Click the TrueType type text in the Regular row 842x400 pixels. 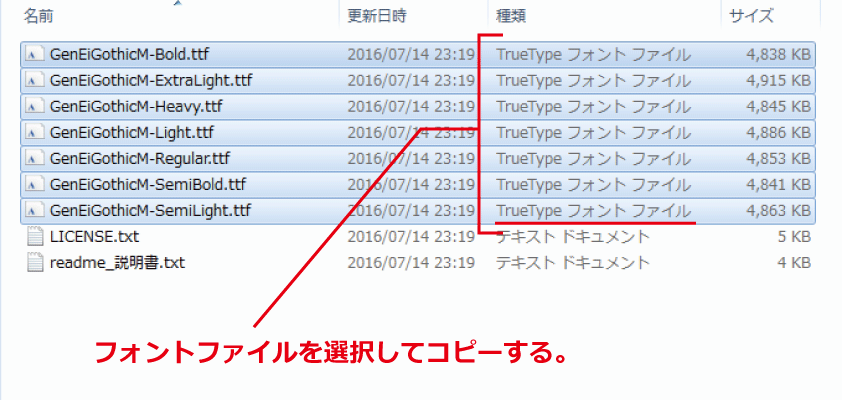coord(593,158)
